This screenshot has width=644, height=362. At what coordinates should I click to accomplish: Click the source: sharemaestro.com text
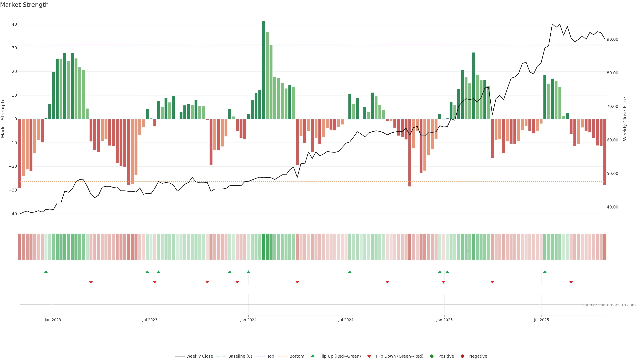pos(609,305)
